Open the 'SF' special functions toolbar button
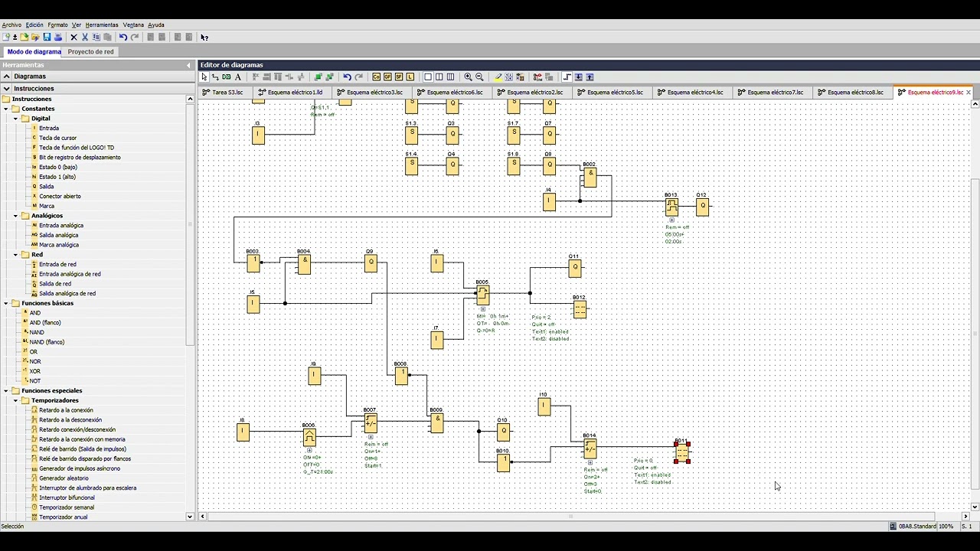The image size is (980, 551). coord(398,77)
